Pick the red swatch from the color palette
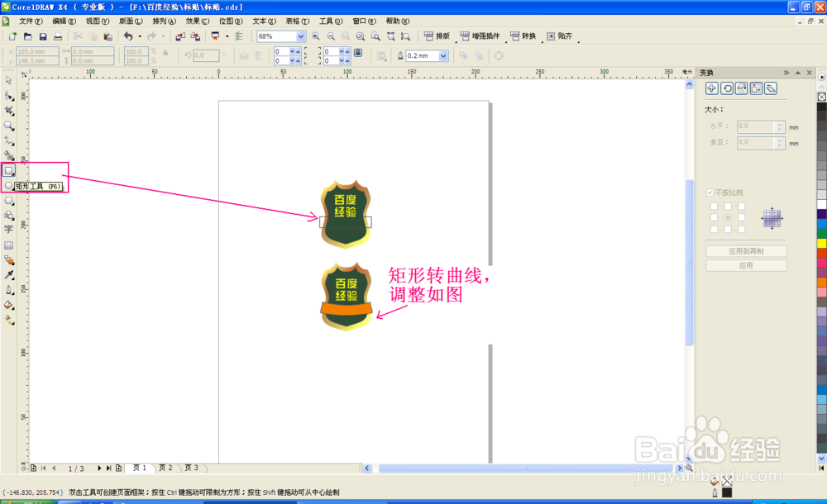 click(821, 252)
